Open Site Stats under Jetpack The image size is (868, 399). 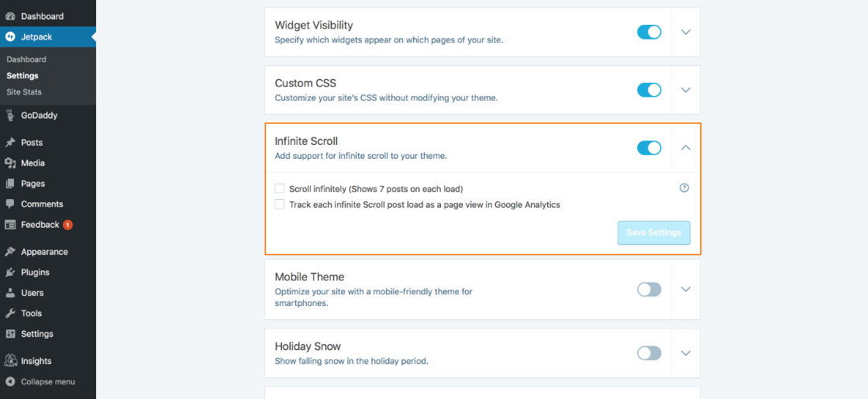pos(24,92)
